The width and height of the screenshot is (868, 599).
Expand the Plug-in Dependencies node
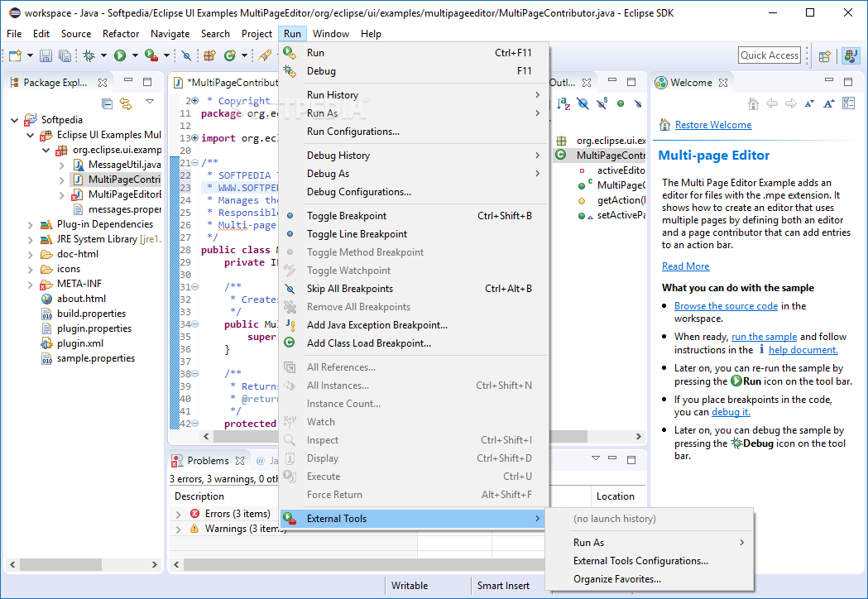[31, 225]
